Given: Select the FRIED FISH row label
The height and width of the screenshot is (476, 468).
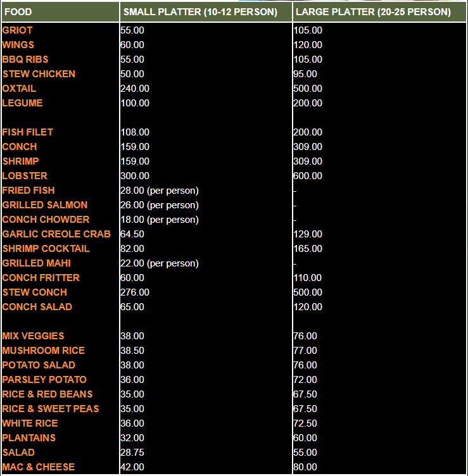Looking at the screenshot, I should tap(28, 191).
